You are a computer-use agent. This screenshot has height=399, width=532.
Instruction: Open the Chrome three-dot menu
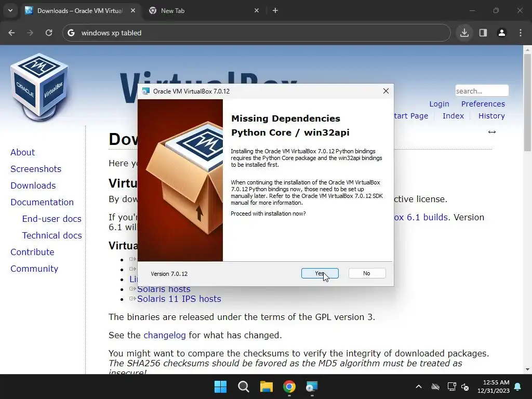coord(521,33)
